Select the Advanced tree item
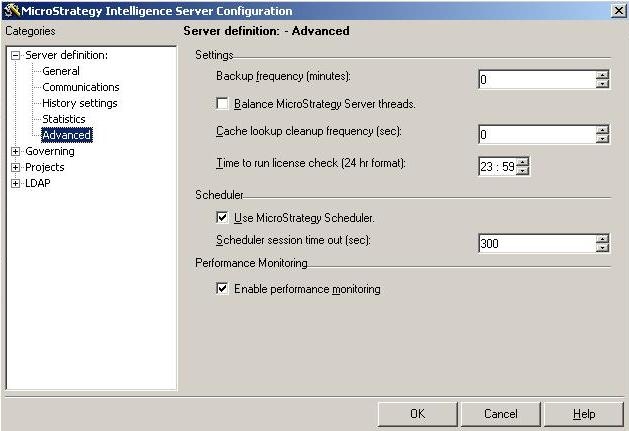Image resolution: width=629 pixels, height=431 pixels. tap(67, 135)
